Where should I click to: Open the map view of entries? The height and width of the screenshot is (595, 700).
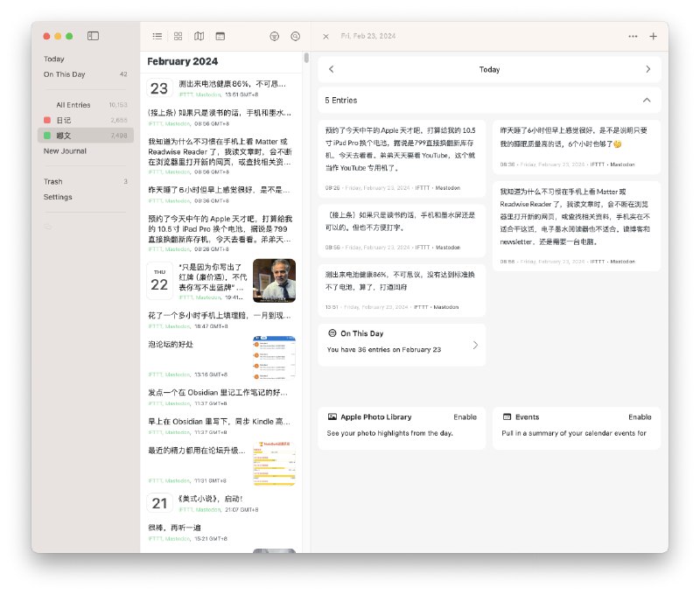click(199, 36)
